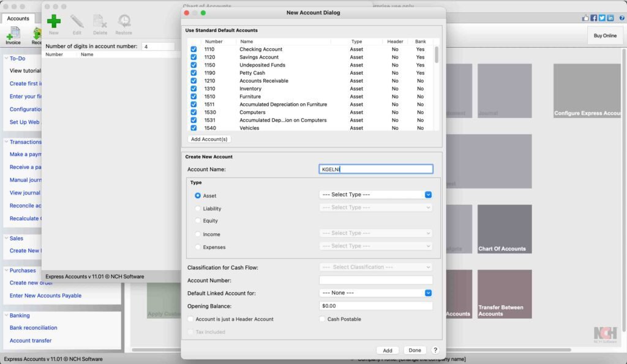627x364 pixels.
Task: Click the LinkedIn share icon
Action: [x=610, y=18]
